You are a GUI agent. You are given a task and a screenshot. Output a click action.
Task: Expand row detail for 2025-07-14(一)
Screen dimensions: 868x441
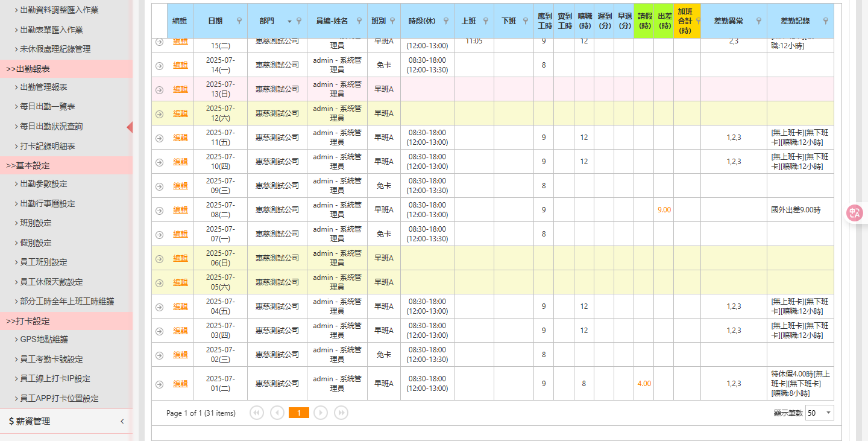point(159,65)
